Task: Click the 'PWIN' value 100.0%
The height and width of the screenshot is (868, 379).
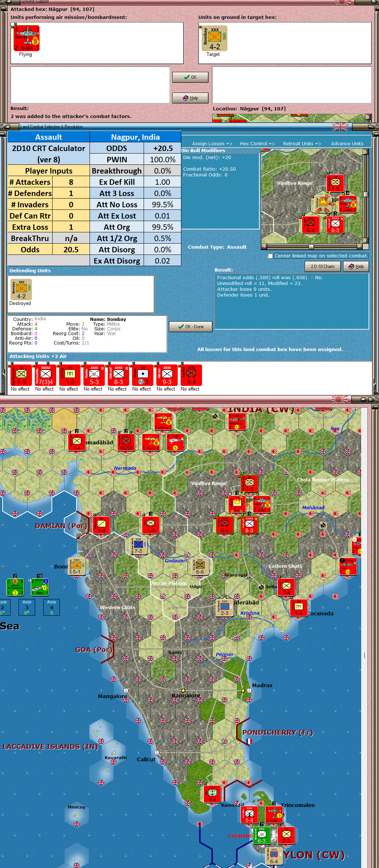Action: (162, 159)
